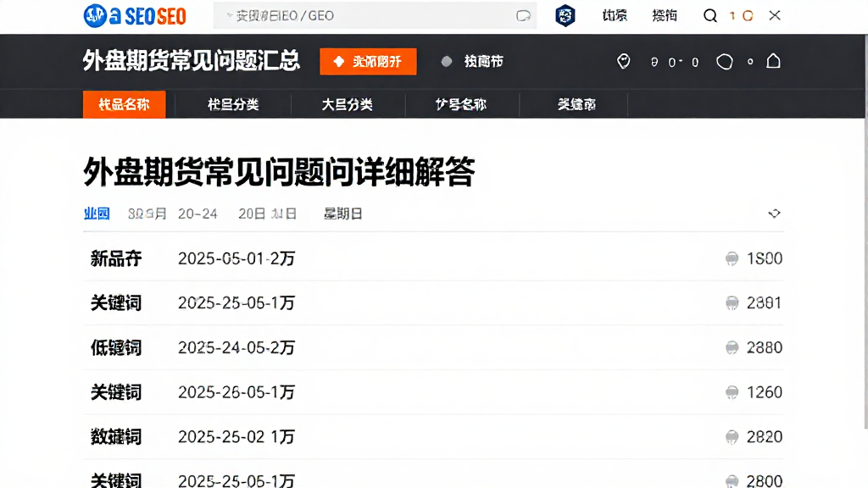Image resolution: width=868 pixels, height=488 pixels.
Task: Click the page title '外盘期货常见问题汇总'
Action: pos(192,60)
